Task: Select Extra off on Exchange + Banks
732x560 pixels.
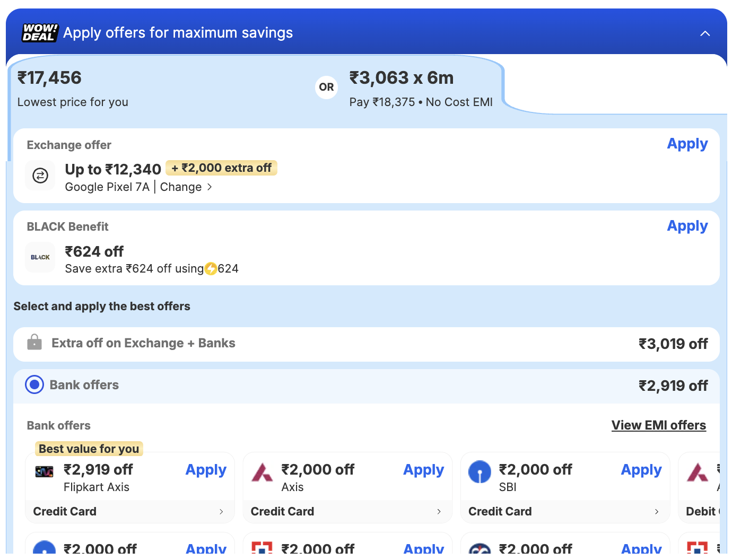Action: (x=143, y=344)
